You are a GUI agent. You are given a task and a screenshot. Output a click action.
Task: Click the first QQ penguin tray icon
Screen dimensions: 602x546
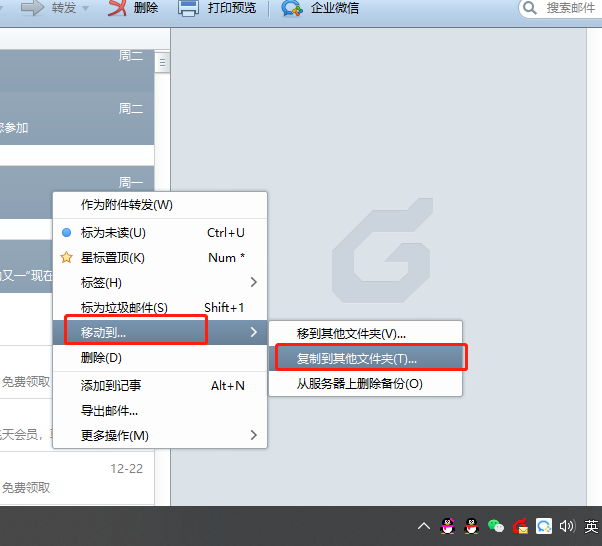[x=448, y=526]
